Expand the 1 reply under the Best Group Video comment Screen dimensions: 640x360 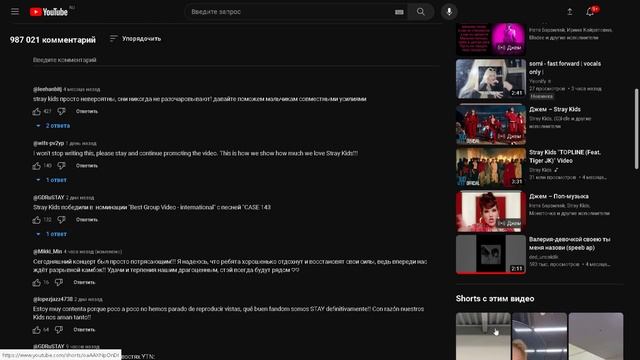(x=51, y=234)
